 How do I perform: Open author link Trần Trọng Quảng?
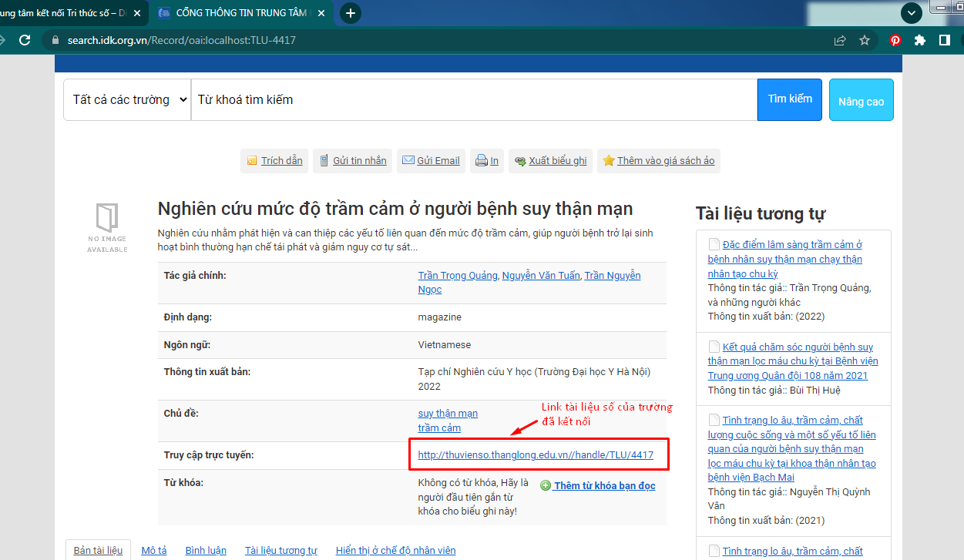point(458,276)
